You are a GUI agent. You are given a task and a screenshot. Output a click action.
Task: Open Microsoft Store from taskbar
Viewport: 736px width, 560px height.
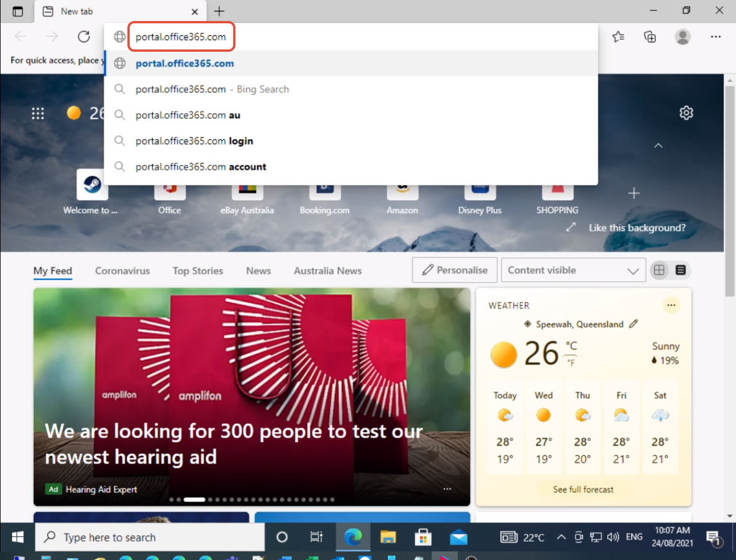423,537
